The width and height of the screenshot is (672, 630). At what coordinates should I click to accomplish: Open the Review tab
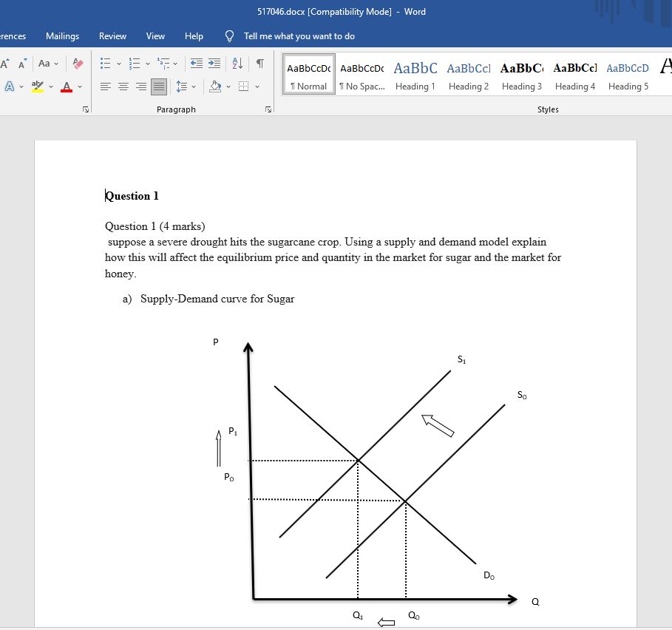tap(112, 36)
